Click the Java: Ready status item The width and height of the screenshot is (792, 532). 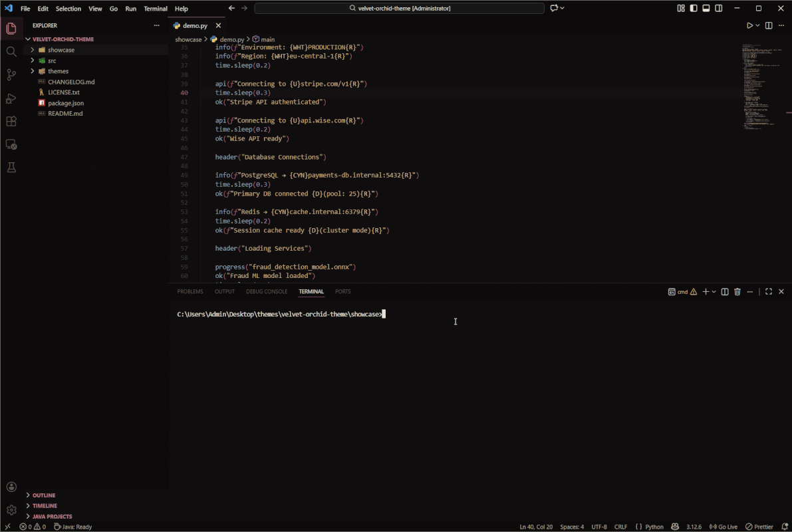tap(73, 527)
